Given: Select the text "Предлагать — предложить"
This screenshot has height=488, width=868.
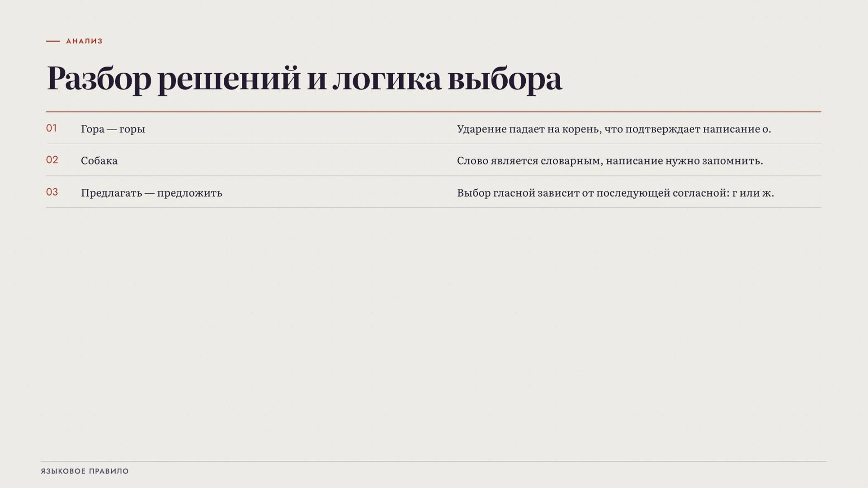Looking at the screenshot, I should pyautogui.click(x=151, y=193).
